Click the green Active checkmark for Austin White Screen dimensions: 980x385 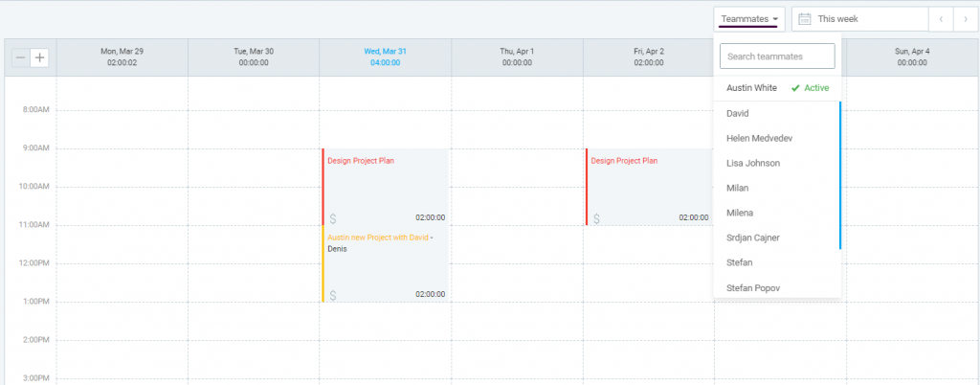795,88
